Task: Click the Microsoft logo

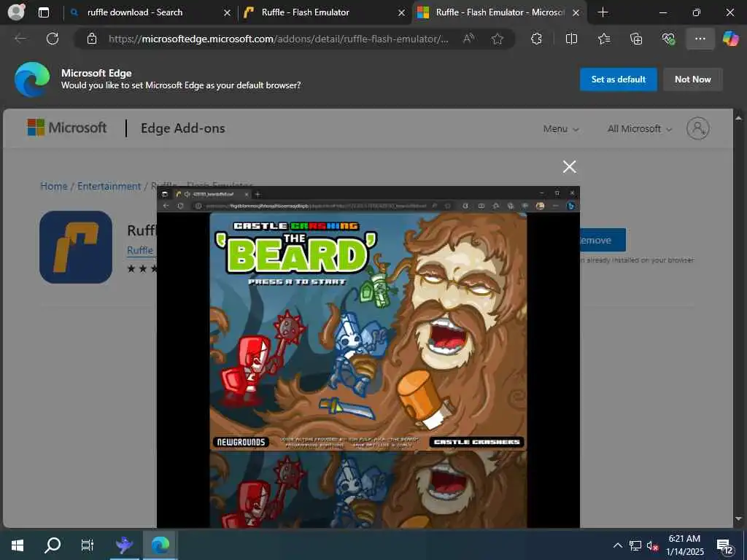Action: pyautogui.click(x=66, y=128)
